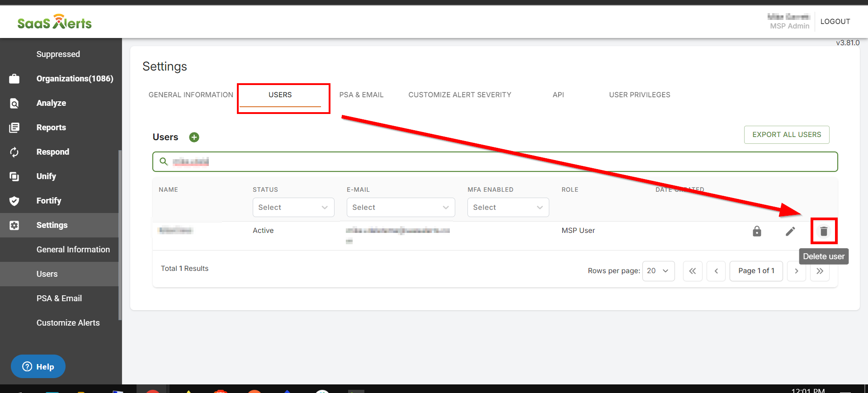The height and width of the screenshot is (393, 868).
Task: Open PSA & Email sidebar sub-item
Action: point(59,298)
